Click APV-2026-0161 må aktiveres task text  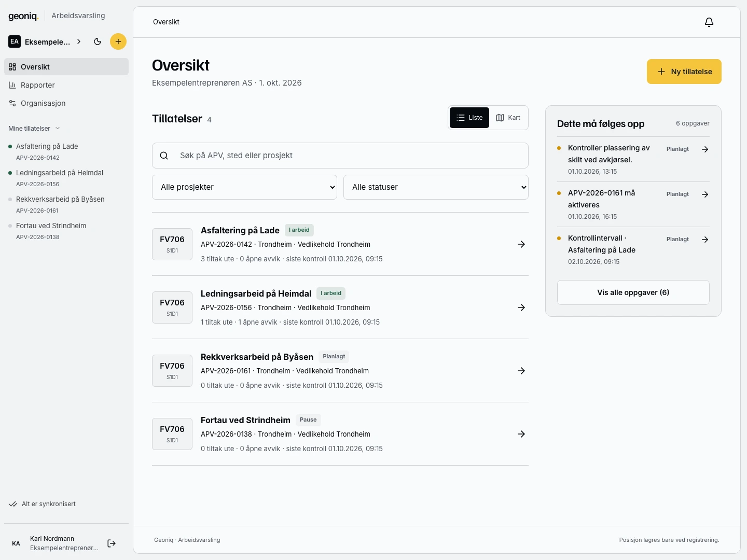pyautogui.click(x=602, y=199)
